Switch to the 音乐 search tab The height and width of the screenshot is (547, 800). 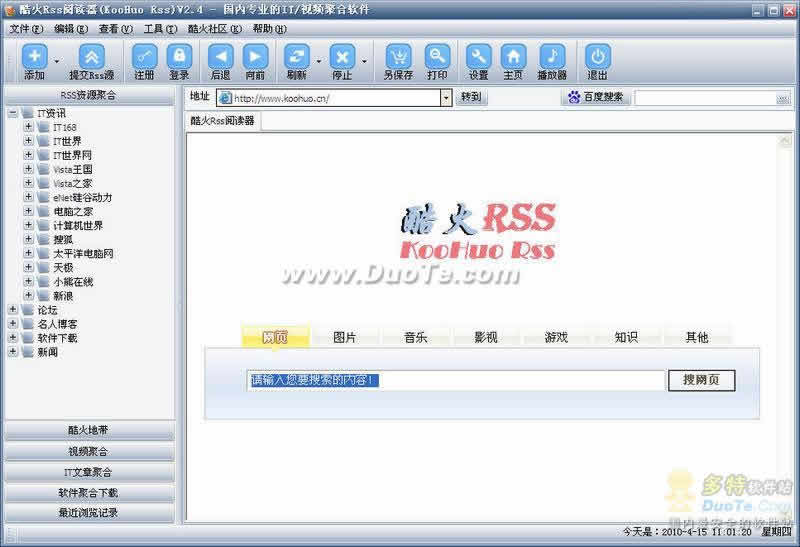(x=416, y=337)
